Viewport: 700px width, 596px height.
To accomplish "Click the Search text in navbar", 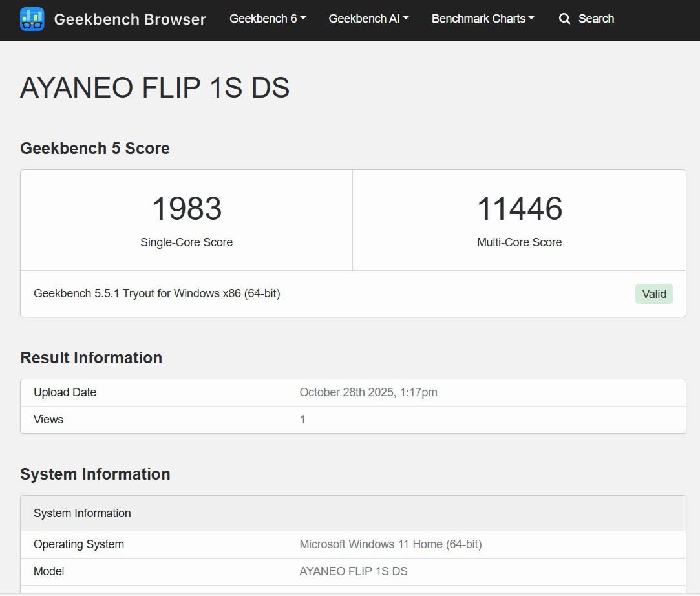I will 596,19.
